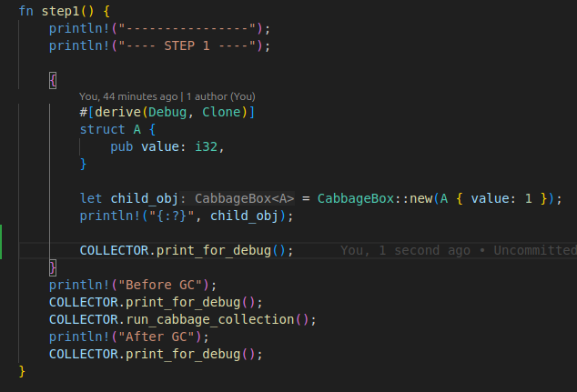Screen dimensions: 577x392
Task: Click the child_obj variable in the let statement
Action: click(x=145, y=198)
